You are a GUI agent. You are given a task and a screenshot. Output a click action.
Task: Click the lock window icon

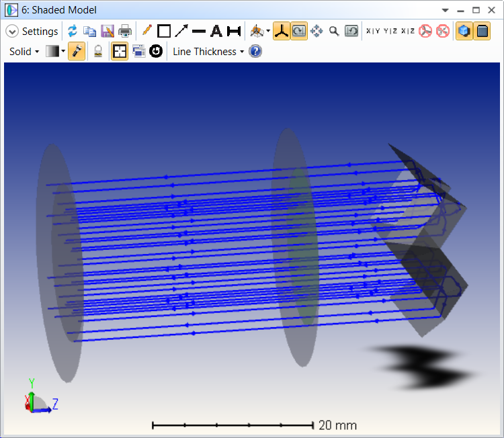pyautogui.click(x=98, y=51)
